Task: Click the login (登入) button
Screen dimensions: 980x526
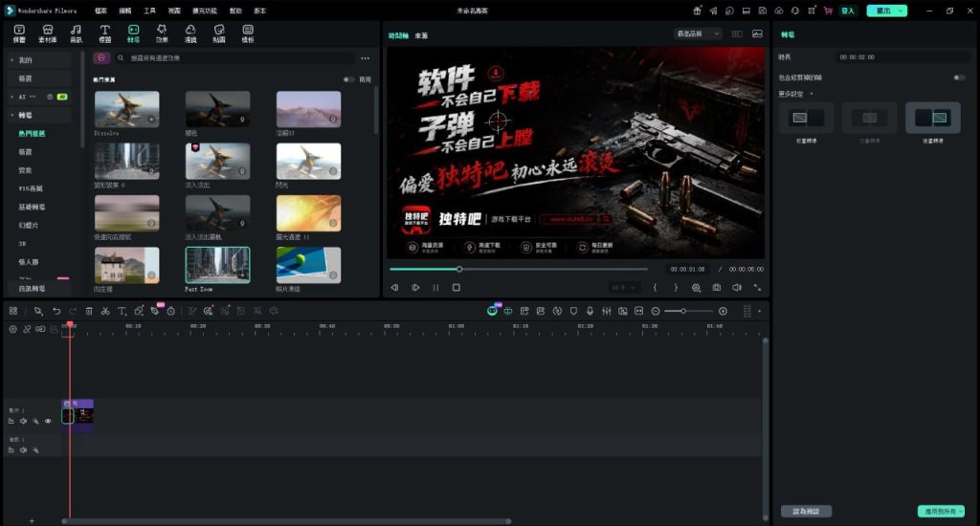Action: (x=848, y=11)
